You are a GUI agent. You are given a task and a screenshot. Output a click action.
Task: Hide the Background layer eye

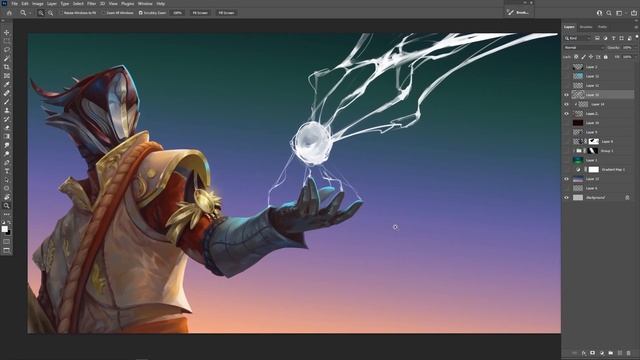pyautogui.click(x=566, y=198)
